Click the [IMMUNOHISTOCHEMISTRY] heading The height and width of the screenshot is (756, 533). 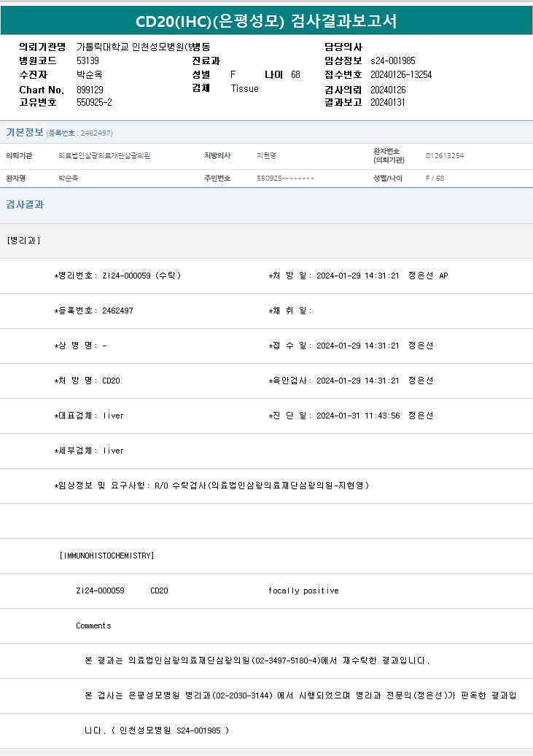tap(106, 556)
